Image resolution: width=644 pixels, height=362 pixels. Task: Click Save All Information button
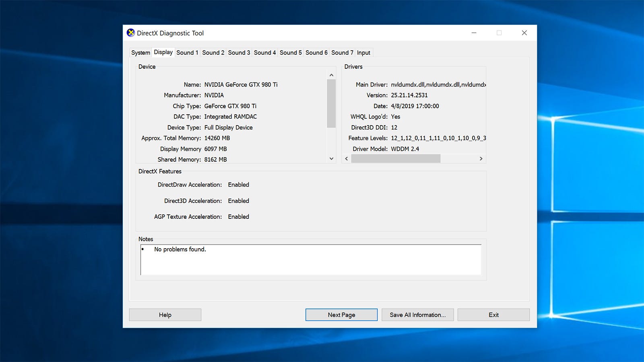418,315
